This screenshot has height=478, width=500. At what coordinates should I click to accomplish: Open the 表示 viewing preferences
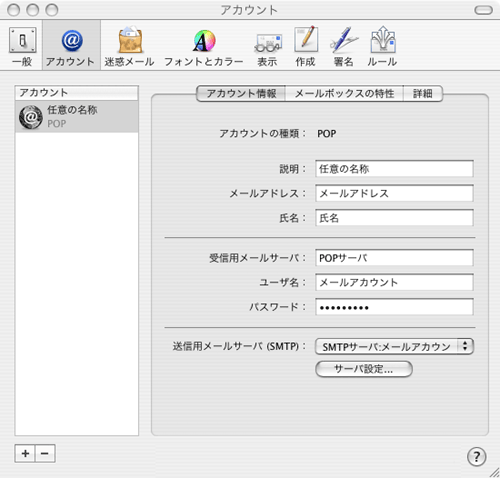[268, 46]
